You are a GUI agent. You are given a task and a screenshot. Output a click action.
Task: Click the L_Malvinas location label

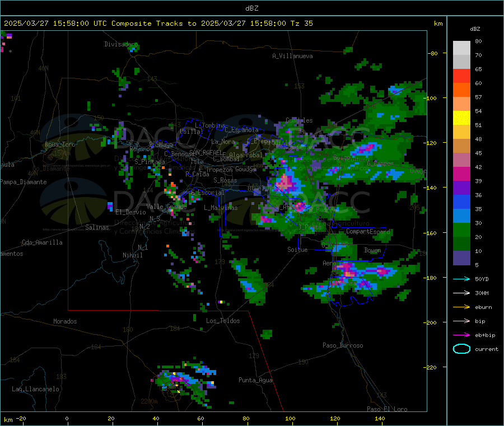[221, 208]
